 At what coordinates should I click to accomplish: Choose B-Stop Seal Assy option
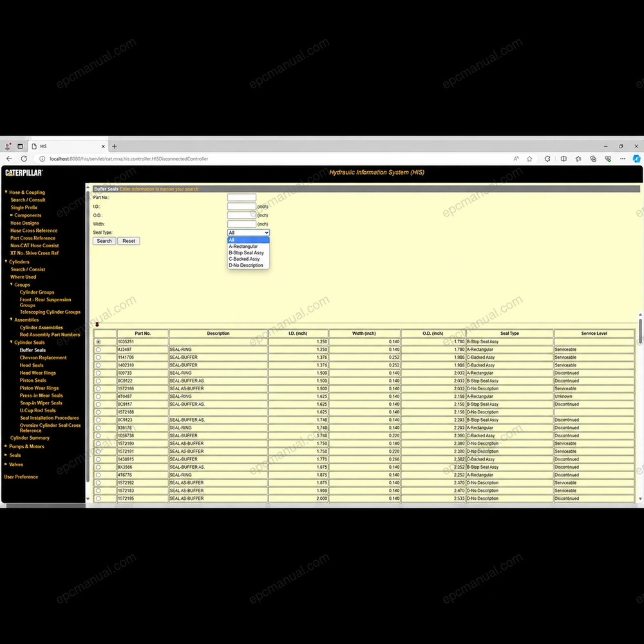(x=249, y=252)
